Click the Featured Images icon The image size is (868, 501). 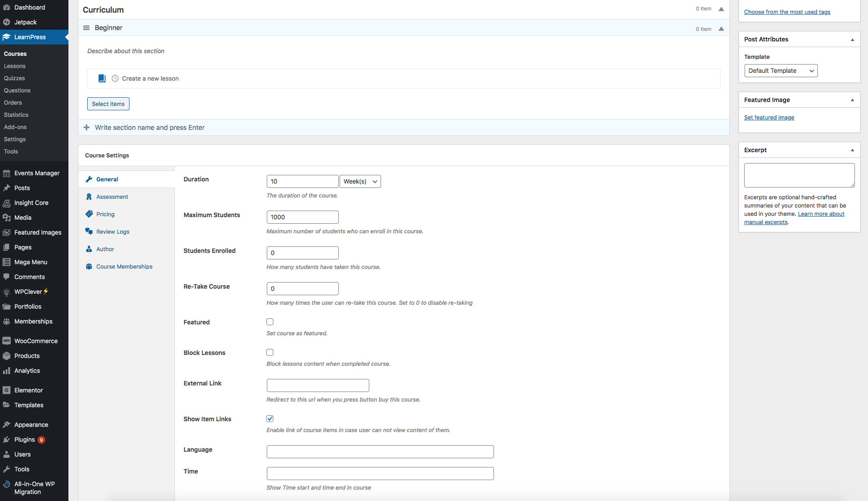pos(7,232)
